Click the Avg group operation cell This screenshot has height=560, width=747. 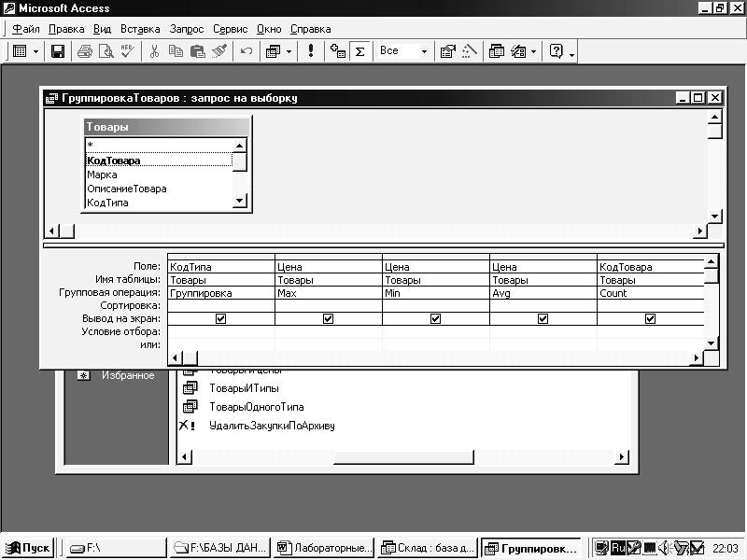[543, 293]
